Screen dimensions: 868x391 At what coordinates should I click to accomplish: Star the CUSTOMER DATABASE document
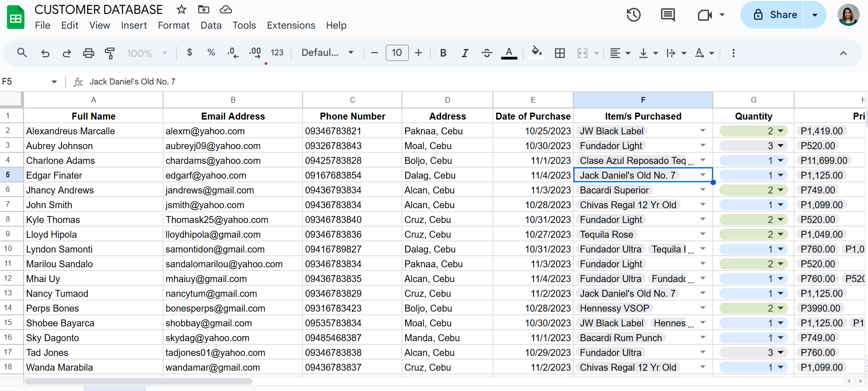coord(182,9)
